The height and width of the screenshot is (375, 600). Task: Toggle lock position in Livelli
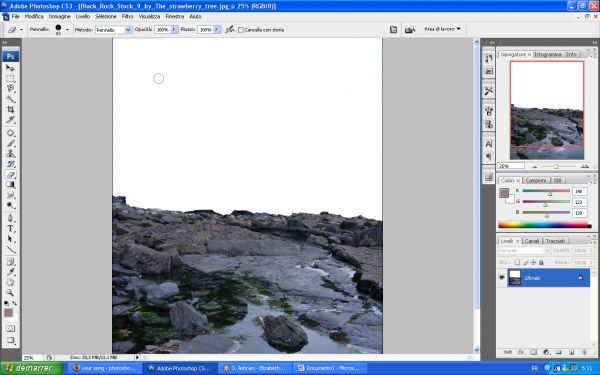pos(533,262)
